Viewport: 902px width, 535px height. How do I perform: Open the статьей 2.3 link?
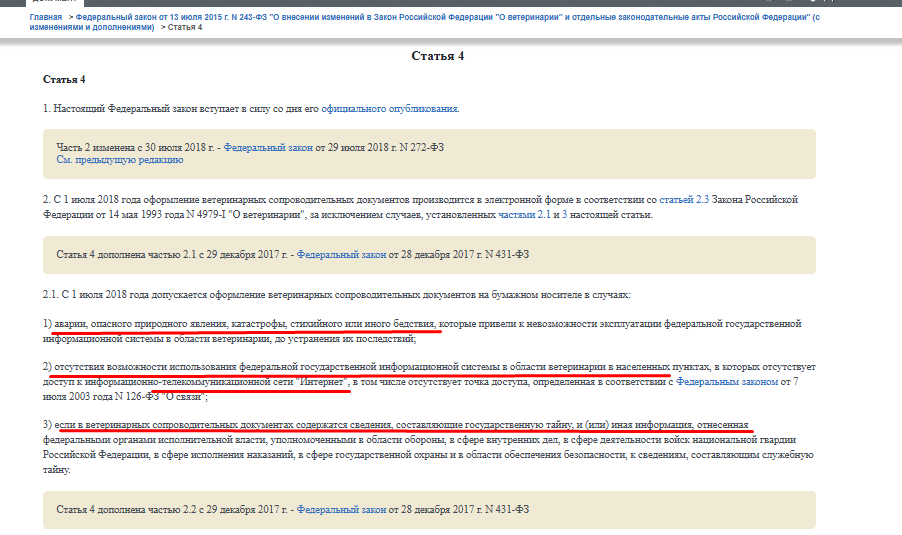coord(684,200)
